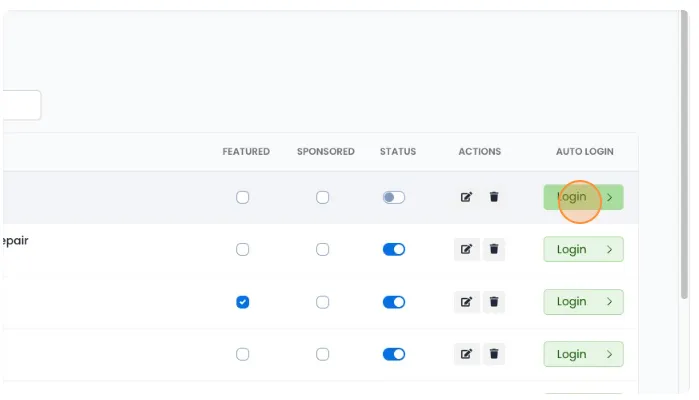Click Login button in the 'epair' row

coord(583,249)
